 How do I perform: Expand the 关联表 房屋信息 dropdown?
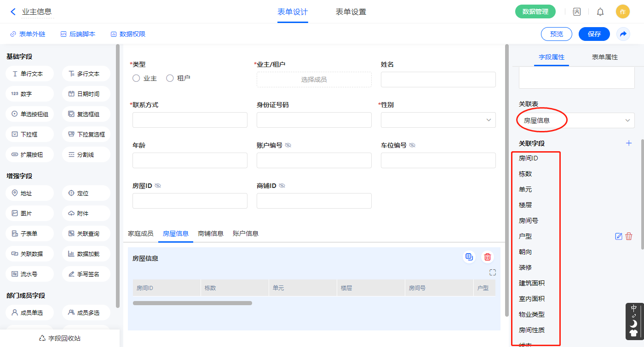click(x=576, y=120)
